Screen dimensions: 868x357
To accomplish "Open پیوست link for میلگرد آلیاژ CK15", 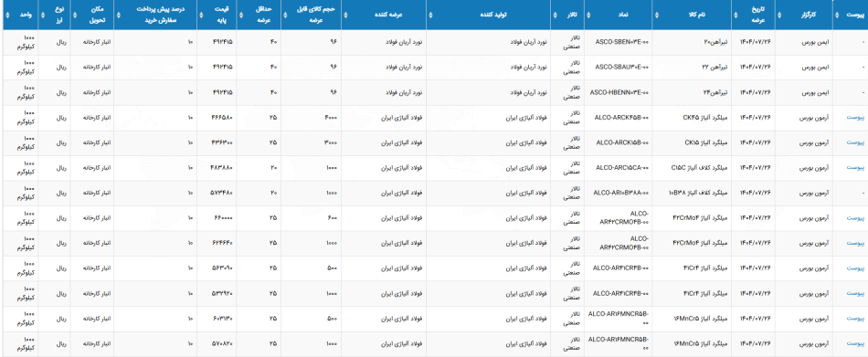I will click(855, 142).
